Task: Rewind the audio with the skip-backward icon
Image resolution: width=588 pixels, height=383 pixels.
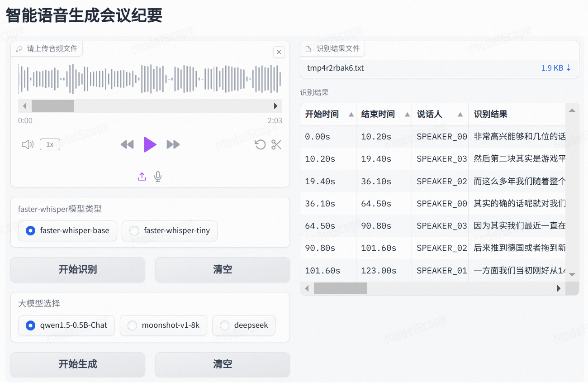Action: tap(127, 144)
